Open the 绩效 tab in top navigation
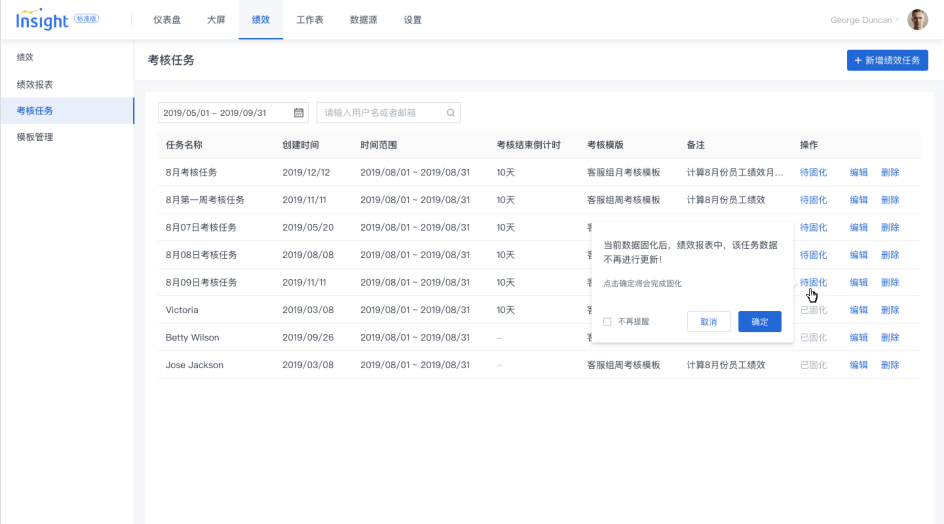The height and width of the screenshot is (524, 944). click(x=260, y=20)
